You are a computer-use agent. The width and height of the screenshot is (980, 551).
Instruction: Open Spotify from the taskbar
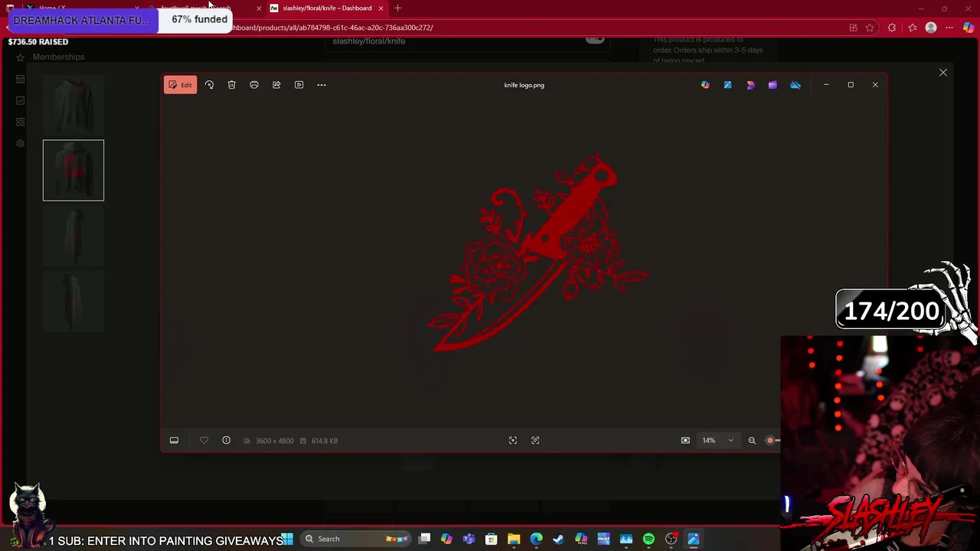click(648, 539)
